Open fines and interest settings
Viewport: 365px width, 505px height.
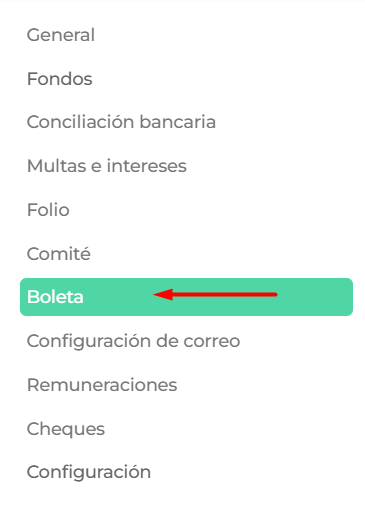coord(107,166)
